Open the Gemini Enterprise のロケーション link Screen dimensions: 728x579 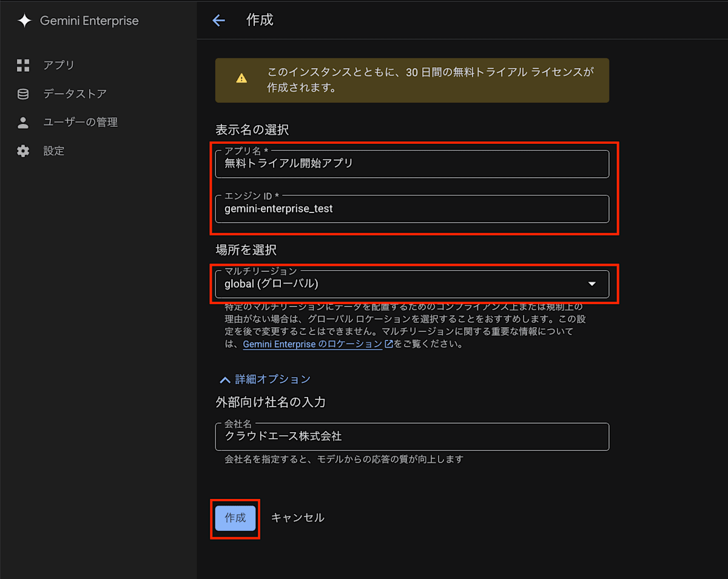[x=312, y=344]
